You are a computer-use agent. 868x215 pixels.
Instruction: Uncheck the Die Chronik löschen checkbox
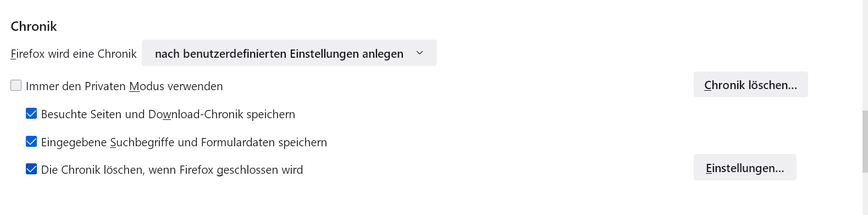31,169
